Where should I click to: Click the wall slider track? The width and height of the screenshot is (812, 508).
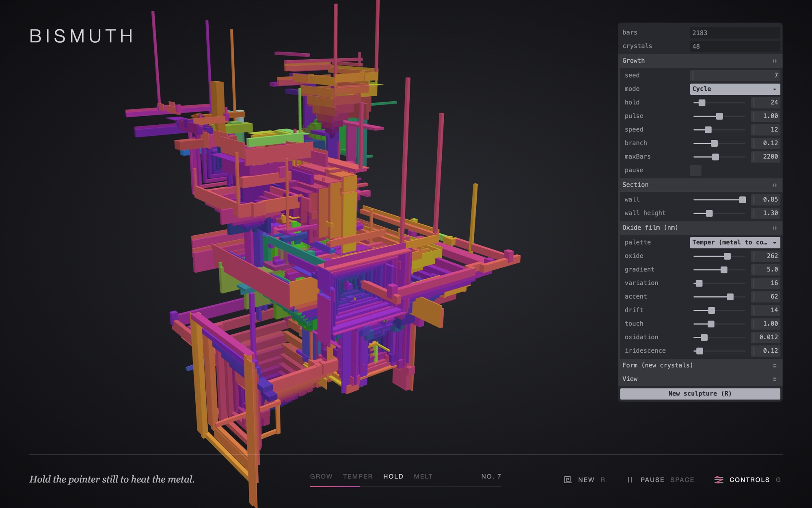click(x=719, y=200)
